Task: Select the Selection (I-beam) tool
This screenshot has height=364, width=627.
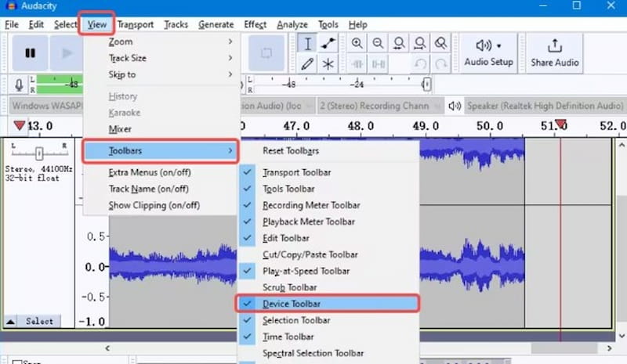Action: (x=307, y=43)
